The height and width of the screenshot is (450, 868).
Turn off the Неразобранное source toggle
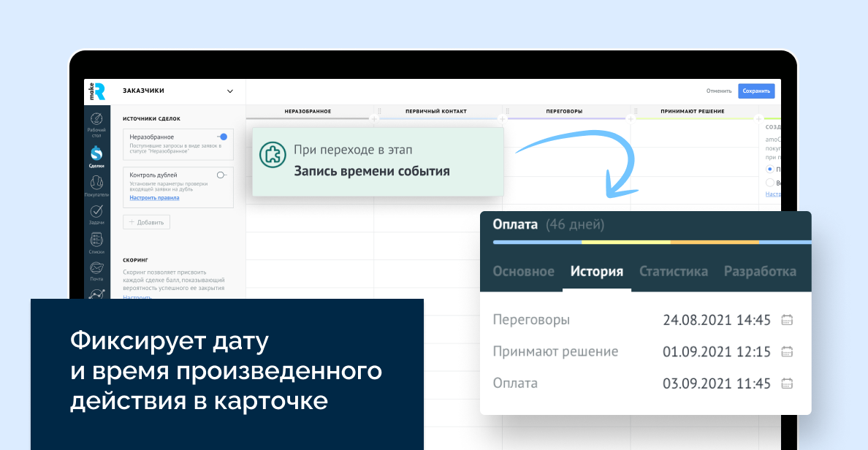(x=222, y=137)
